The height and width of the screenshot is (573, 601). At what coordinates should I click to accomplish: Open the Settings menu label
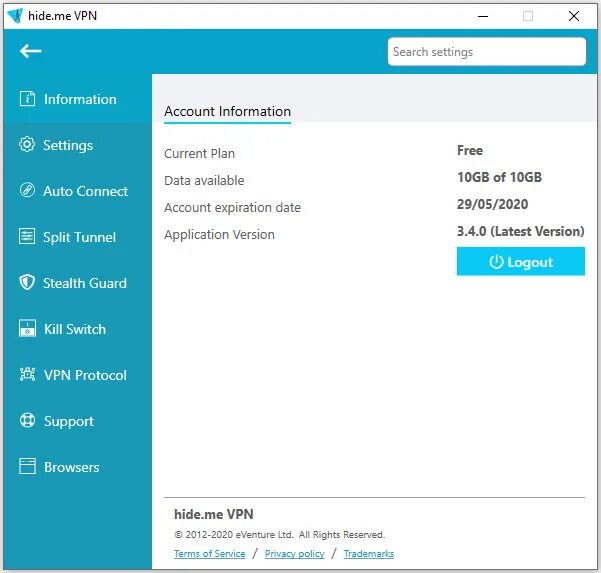click(68, 145)
